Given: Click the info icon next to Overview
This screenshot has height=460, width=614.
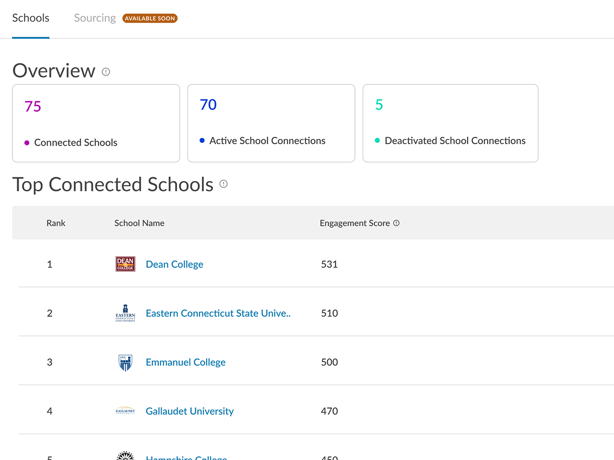Looking at the screenshot, I should [106, 72].
